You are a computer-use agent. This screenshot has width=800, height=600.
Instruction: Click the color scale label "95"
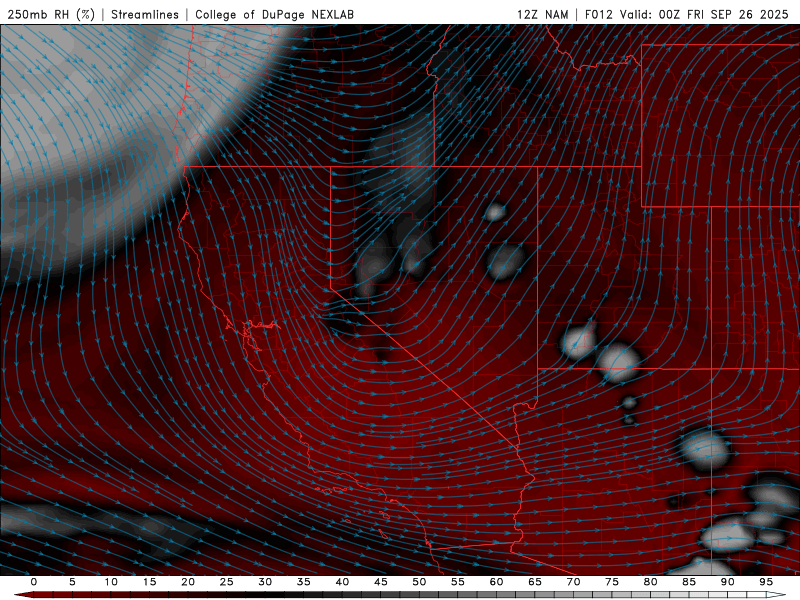pyautogui.click(x=766, y=582)
